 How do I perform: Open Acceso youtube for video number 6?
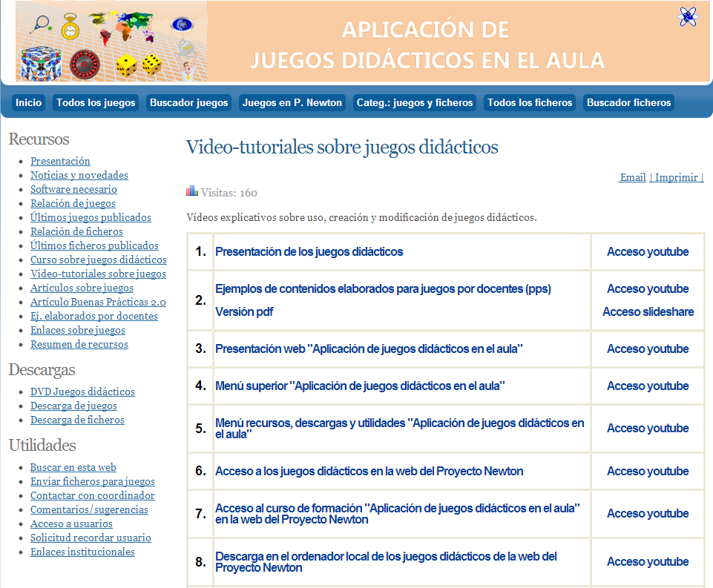[x=648, y=471]
